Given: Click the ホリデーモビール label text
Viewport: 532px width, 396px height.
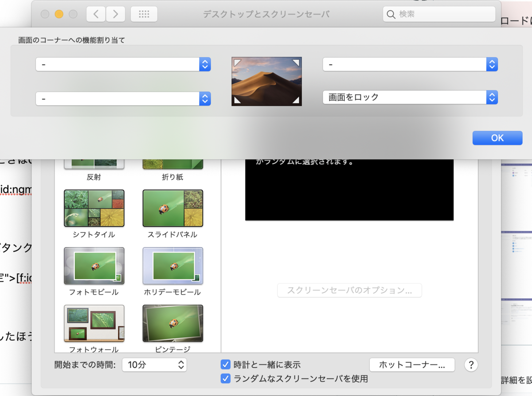Looking at the screenshot, I should (173, 292).
